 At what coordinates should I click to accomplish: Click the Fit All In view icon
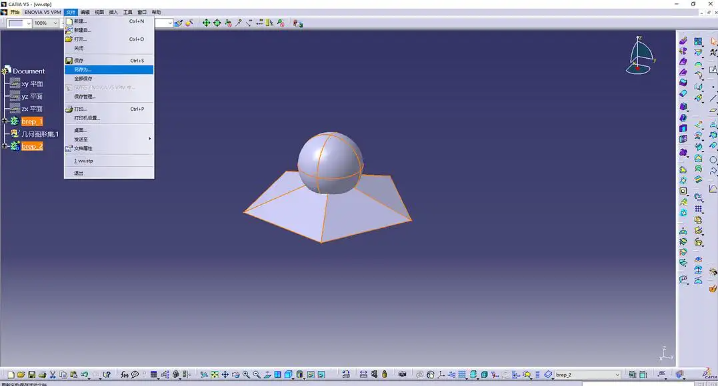coord(214,375)
